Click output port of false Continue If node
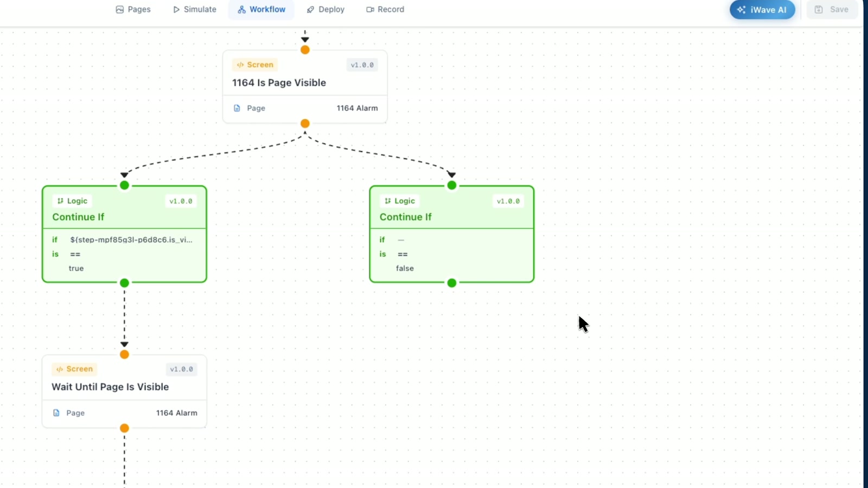This screenshot has height=488, width=868. click(x=452, y=283)
